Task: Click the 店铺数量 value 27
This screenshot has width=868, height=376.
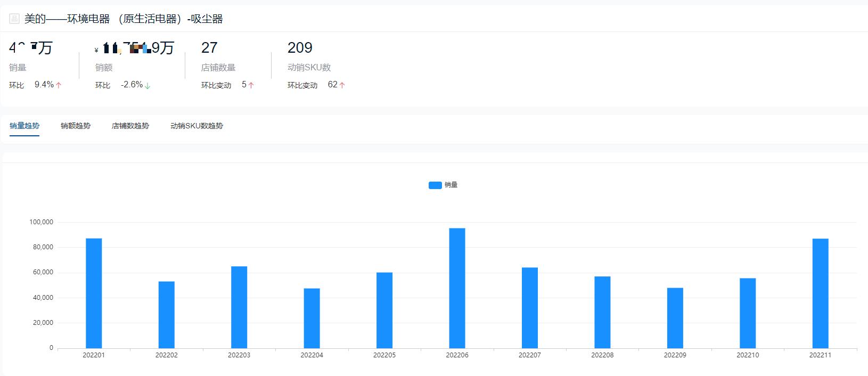Action: click(x=209, y=48)
